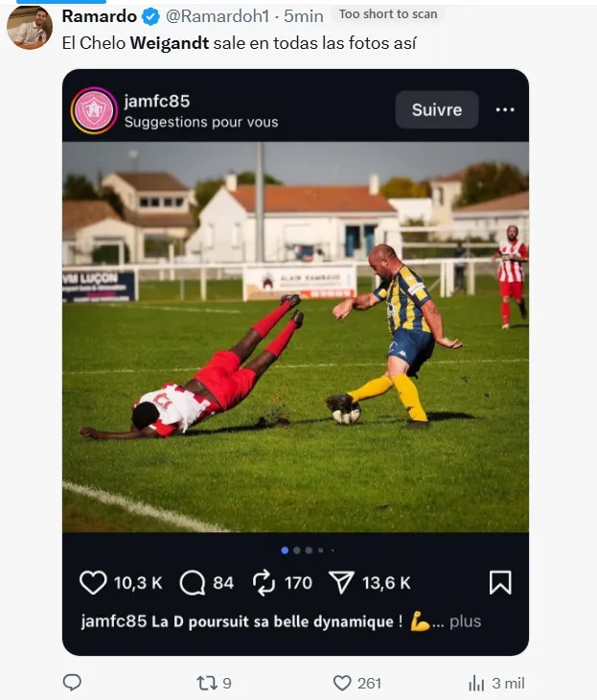The height and width of the screenshot is (700, 597).
Task: Toggle the bookmark save icon
Action: click(x=500, y=583)
